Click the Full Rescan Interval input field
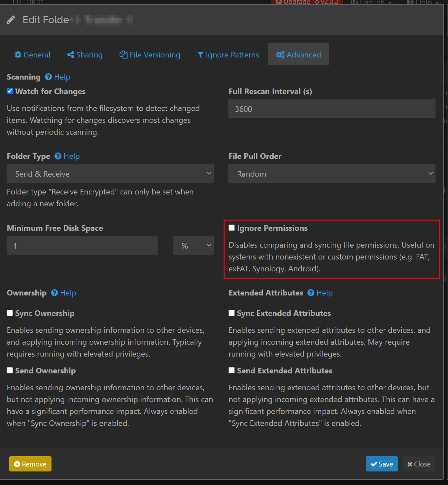The height and width of the screenshot is (485, 448). [x=332, y=109]
